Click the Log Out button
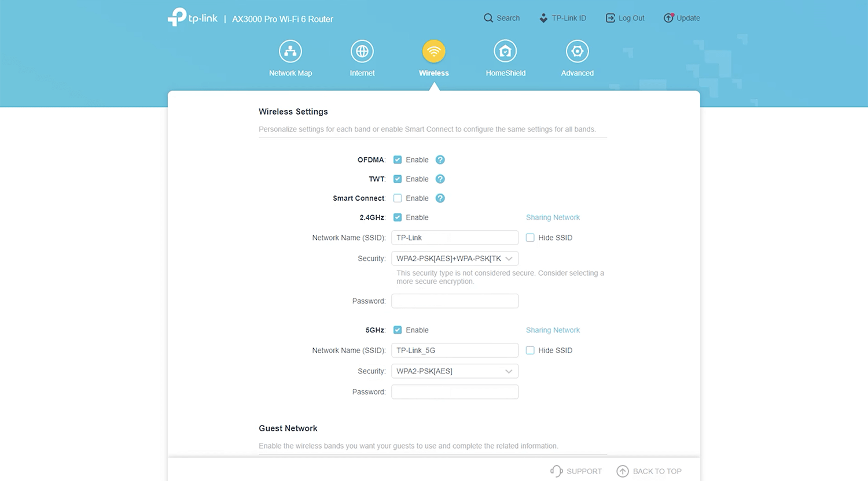868x481 pixels. tap(625, 18)
